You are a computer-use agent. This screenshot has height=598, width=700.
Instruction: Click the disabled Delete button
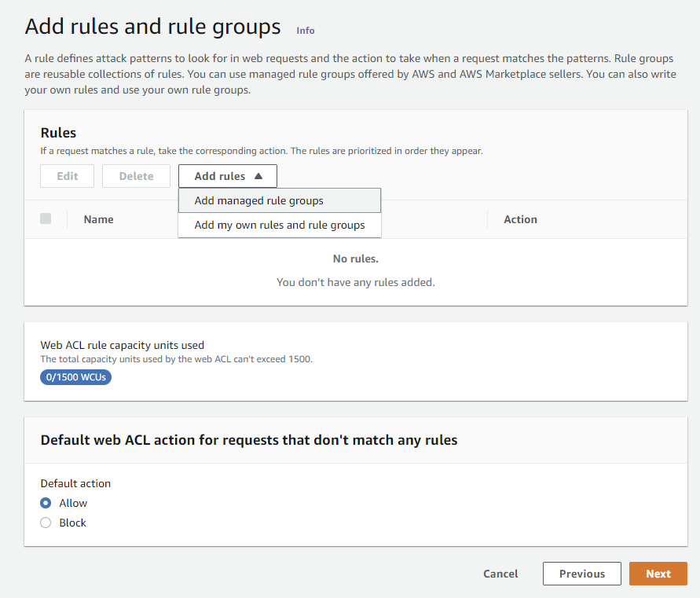coord(136,176)
